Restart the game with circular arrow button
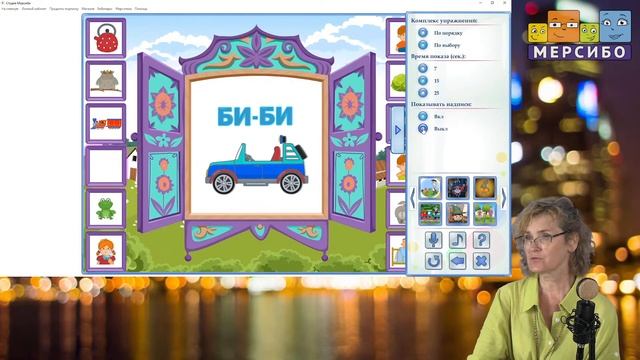This screenshot has height=360, width=640. coord(433,261)
